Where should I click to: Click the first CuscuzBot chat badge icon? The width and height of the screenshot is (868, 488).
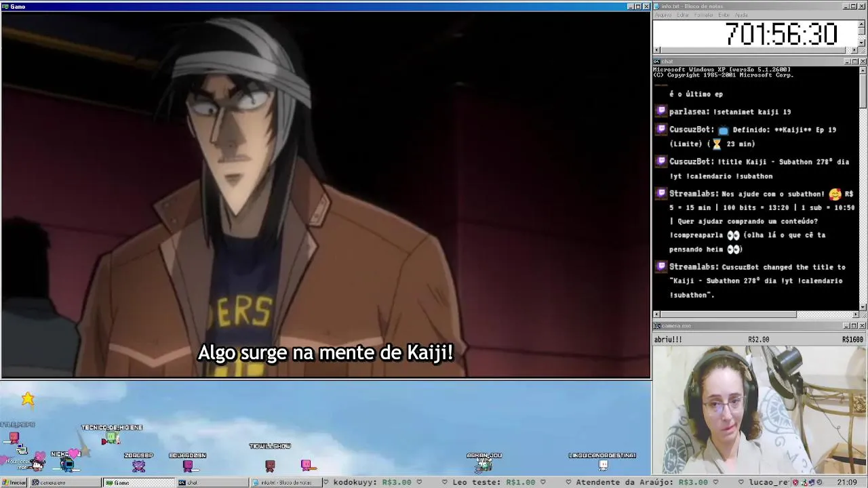pyautogui.click(x=661, y=129)
